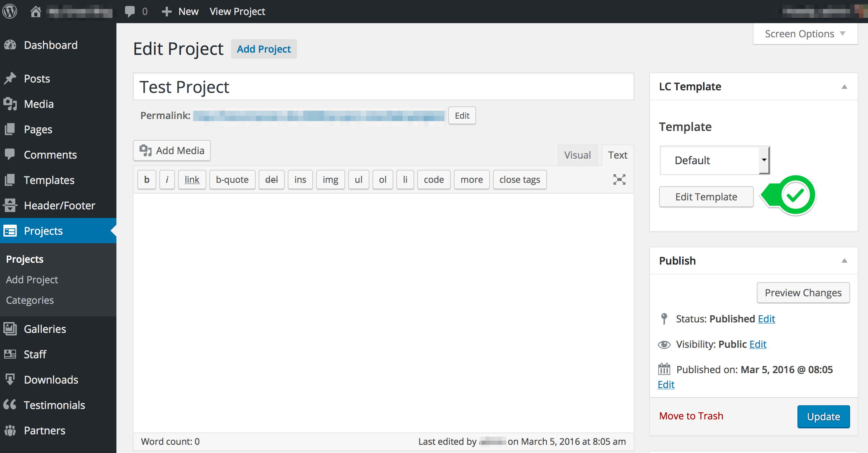Click the Pages sidebar icon

click(10, 129)
